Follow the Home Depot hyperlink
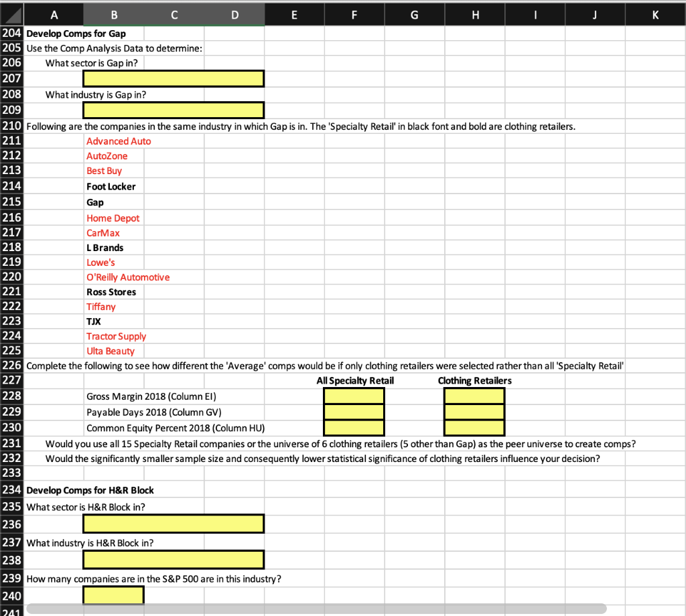Image resolution: width=686 pixels, height=616 pixels. click(113, 218)
